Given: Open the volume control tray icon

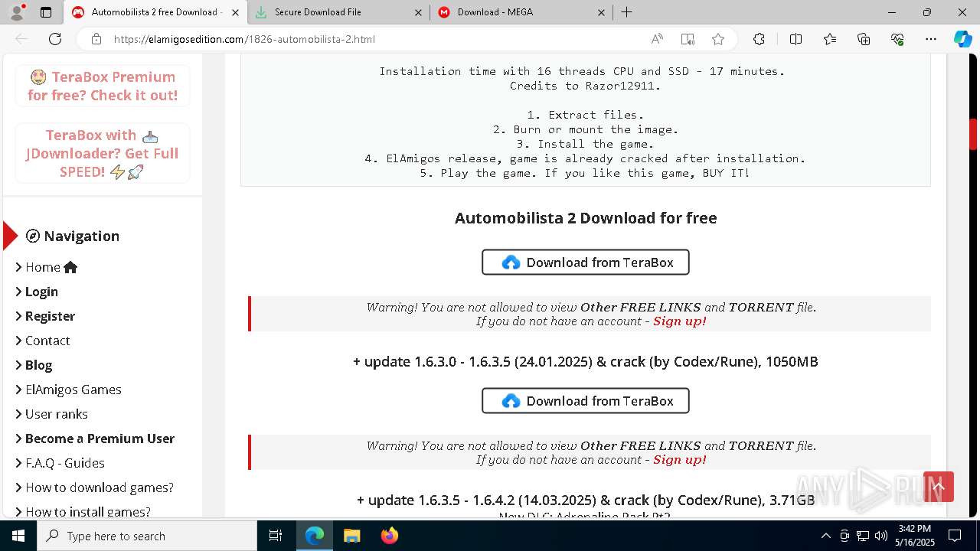Looking at the screenshot, I should pyautogui.click(x=881, y=536).
